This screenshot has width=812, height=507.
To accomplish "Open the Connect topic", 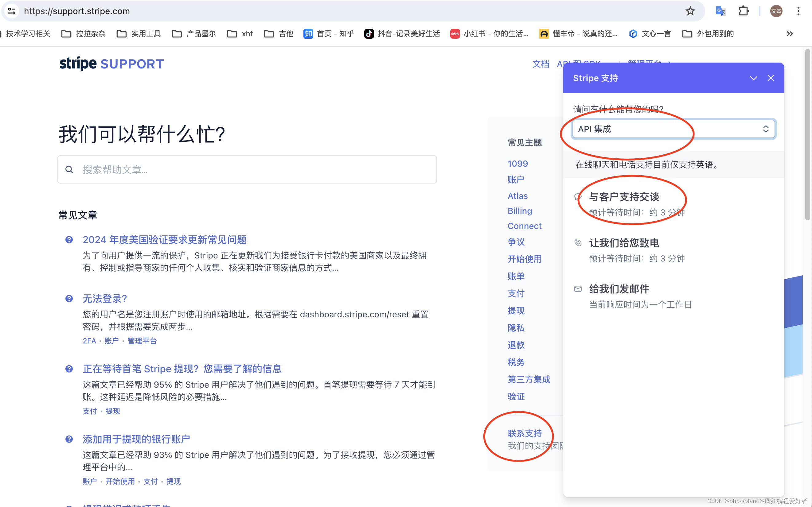I will point(525,226).
